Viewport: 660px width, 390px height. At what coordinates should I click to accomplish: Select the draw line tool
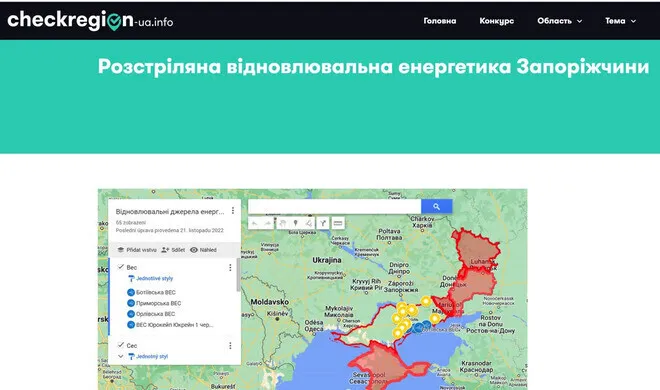(x=309, y=223)
